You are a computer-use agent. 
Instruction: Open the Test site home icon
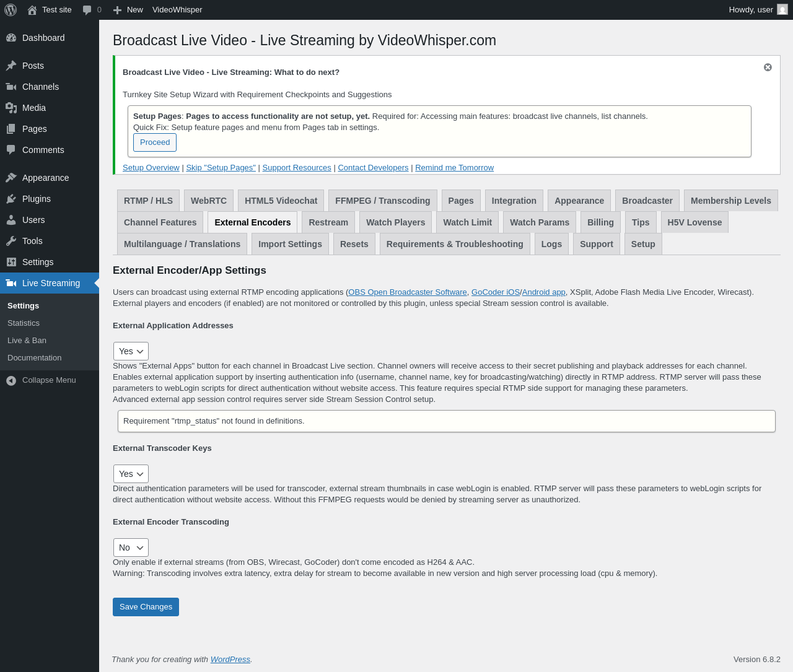(x=32, y=10)
